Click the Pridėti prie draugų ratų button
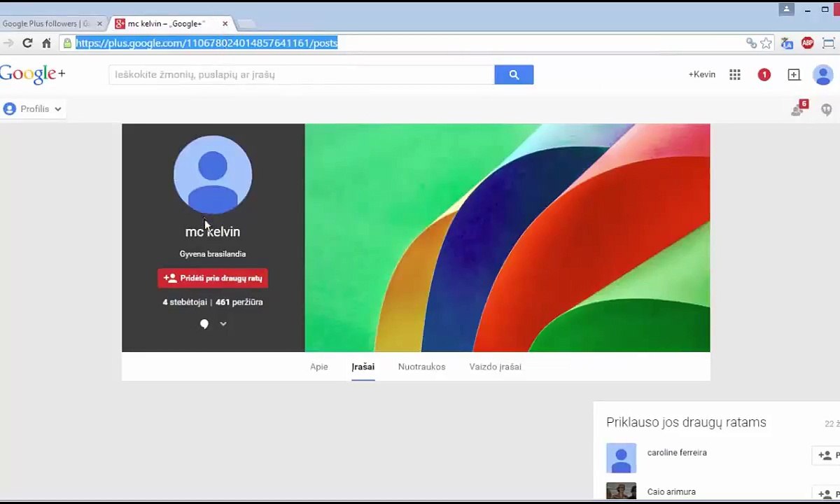Screen dimensions: 840x504 click(x=213, y=278)
